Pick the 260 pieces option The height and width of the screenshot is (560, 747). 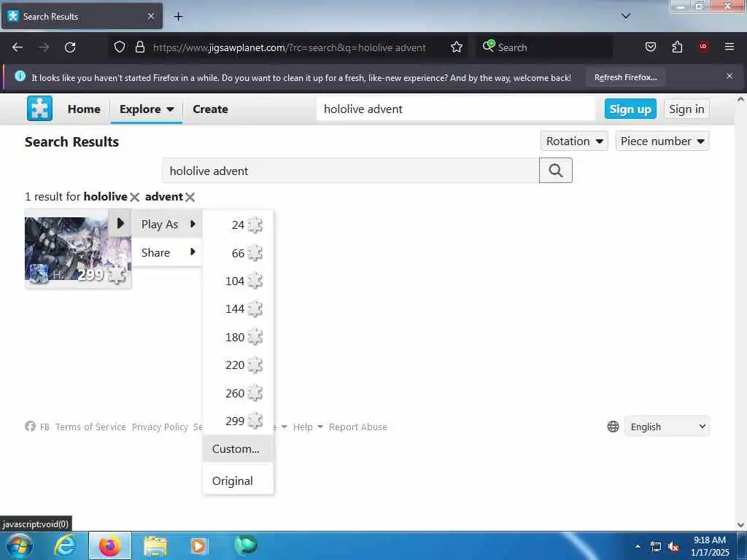(x=239, y=393)
